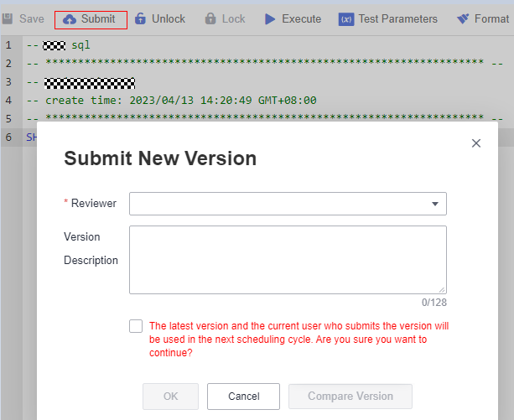This screenshot has height=420, width=514.
Task: Click the Save label in toolbar
Action: [32, 19]
